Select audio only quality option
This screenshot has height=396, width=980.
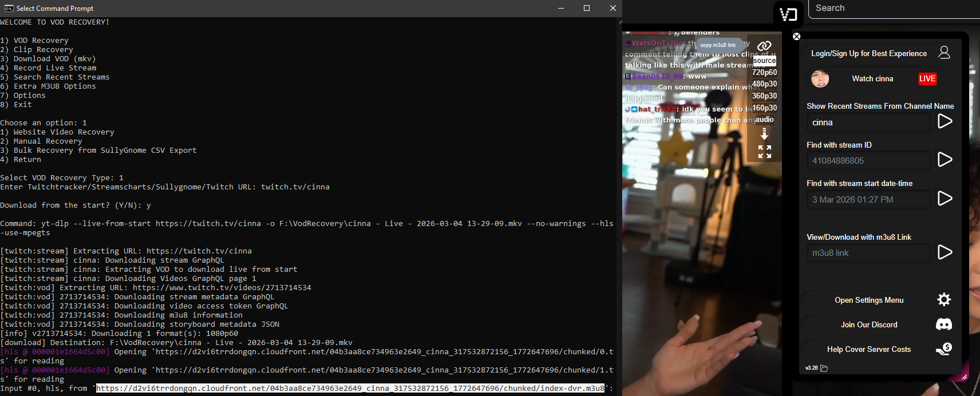coord(764,119)
